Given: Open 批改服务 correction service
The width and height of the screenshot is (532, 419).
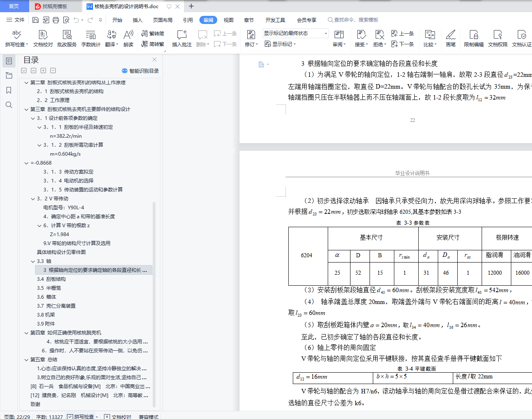Looking at the screenshot, I should (x=67, y=39).
